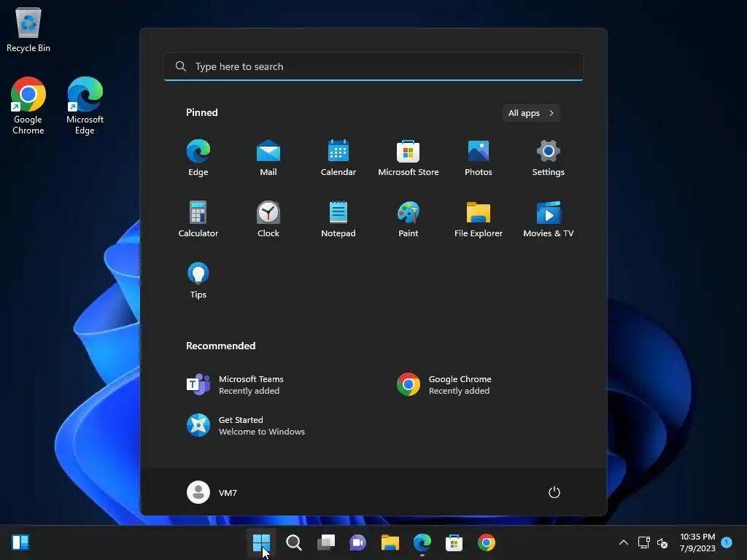Open the Paint app

coord(409,219)
